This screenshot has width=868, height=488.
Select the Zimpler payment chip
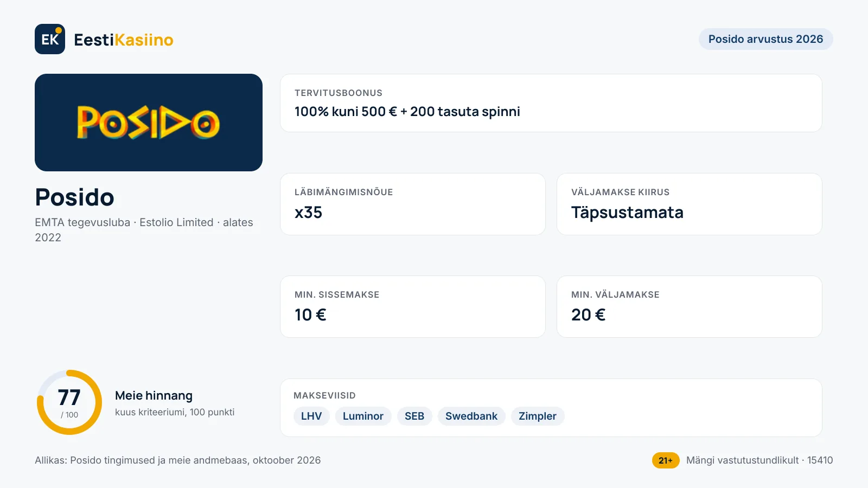tap(538, 416)
